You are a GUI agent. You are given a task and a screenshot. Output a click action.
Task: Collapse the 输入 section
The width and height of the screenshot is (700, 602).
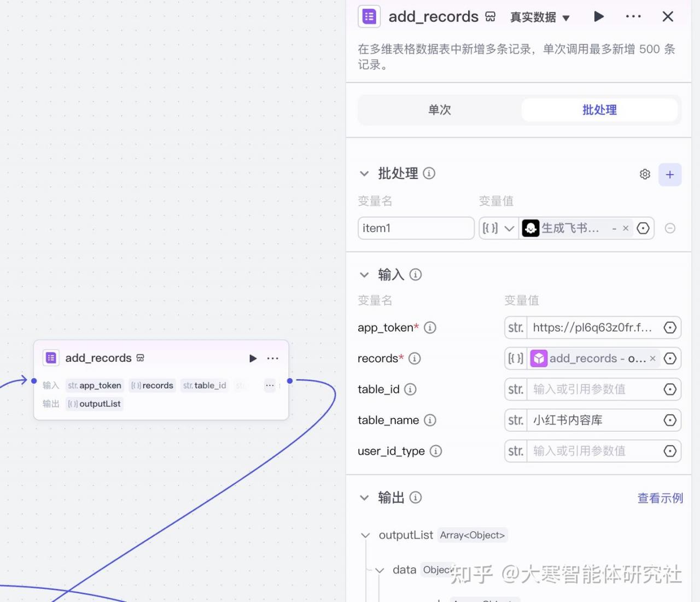(x=364, y=275)
